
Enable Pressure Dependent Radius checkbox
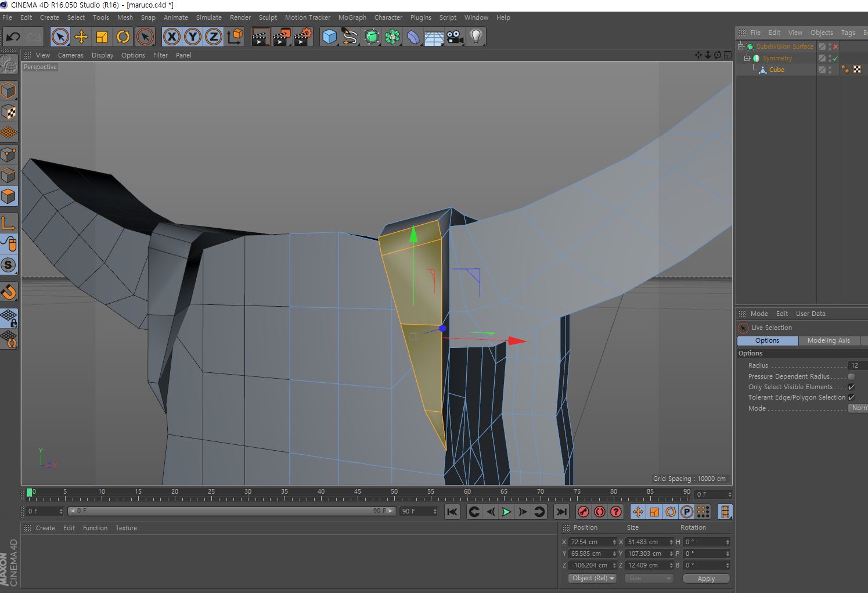851,376
